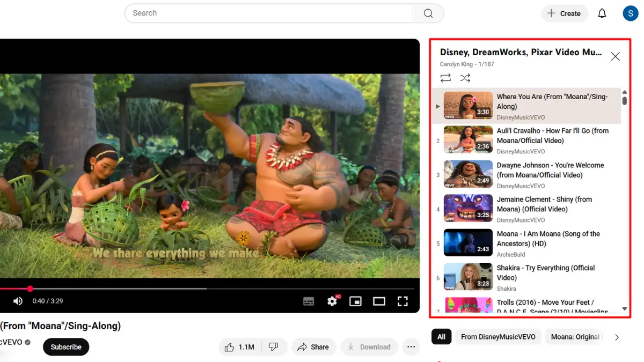Click the Download button
644x362 pixels.
[x=369, y=347]
